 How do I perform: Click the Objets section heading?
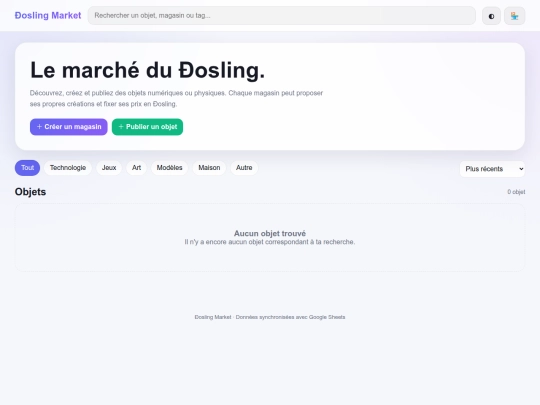30,192
